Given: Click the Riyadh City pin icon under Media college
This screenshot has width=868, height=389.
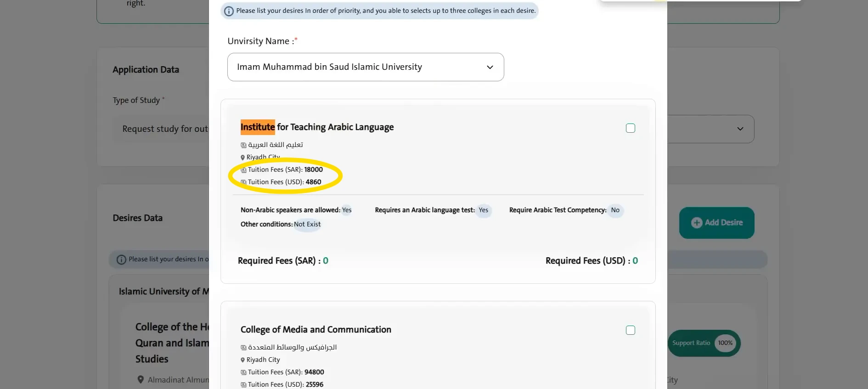Looking at the screenshot, I should pyautogui.click(x=242, y=360).
